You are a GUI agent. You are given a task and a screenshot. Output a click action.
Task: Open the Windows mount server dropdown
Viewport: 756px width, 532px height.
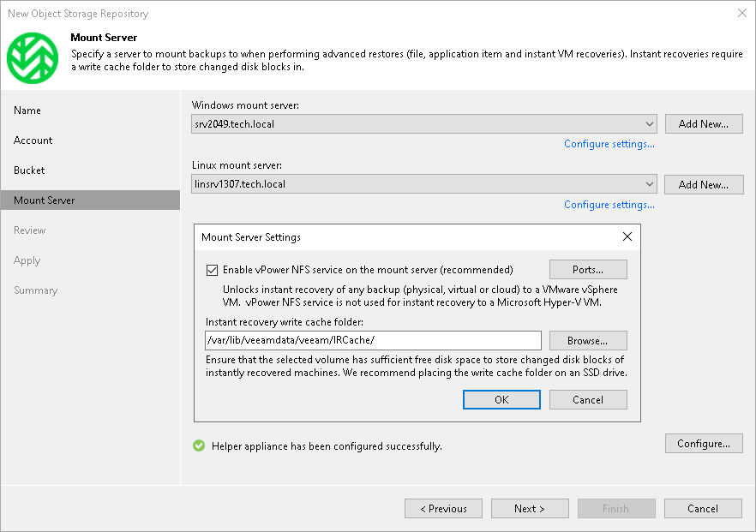point(424,124)
